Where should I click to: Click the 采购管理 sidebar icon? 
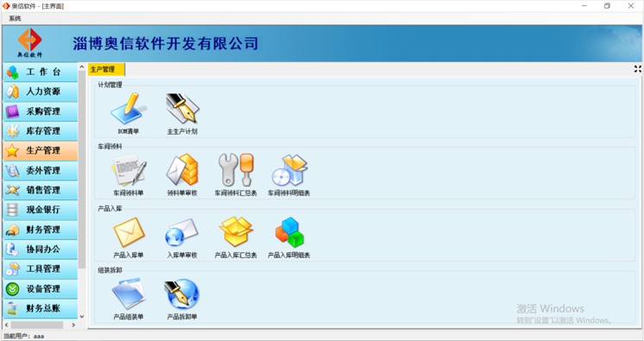(x=12, y=111)
